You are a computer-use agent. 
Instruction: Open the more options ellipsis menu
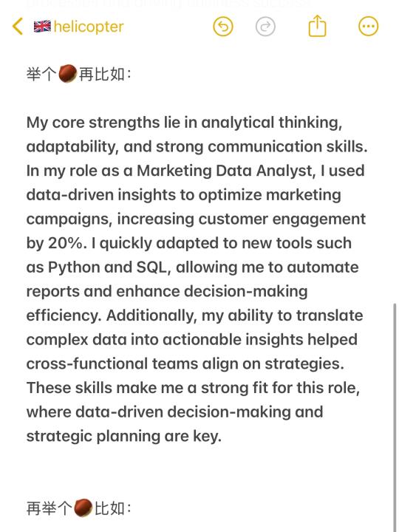(369, 27)
